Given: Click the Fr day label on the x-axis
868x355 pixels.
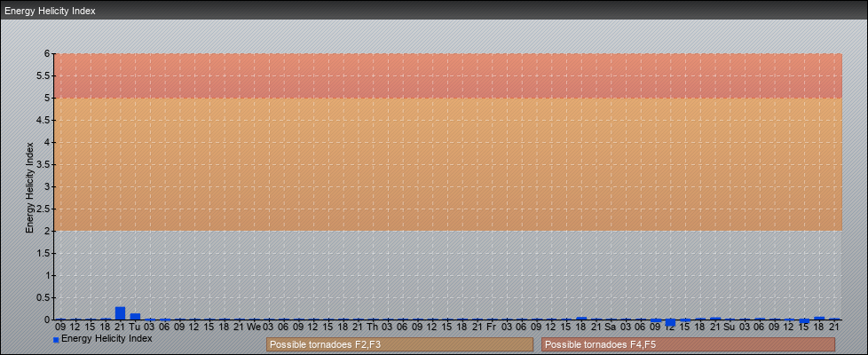Looking at the screenshot, I should click(x=491, y=327).
